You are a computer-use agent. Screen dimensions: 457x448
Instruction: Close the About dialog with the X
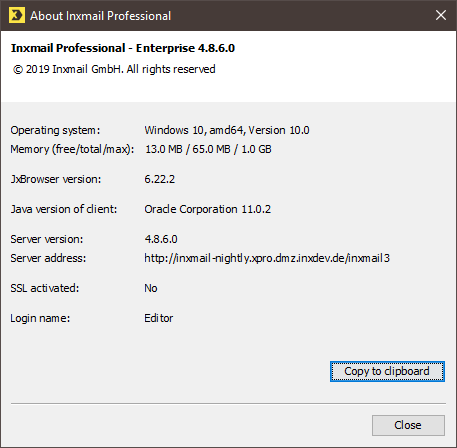(441, 15)
